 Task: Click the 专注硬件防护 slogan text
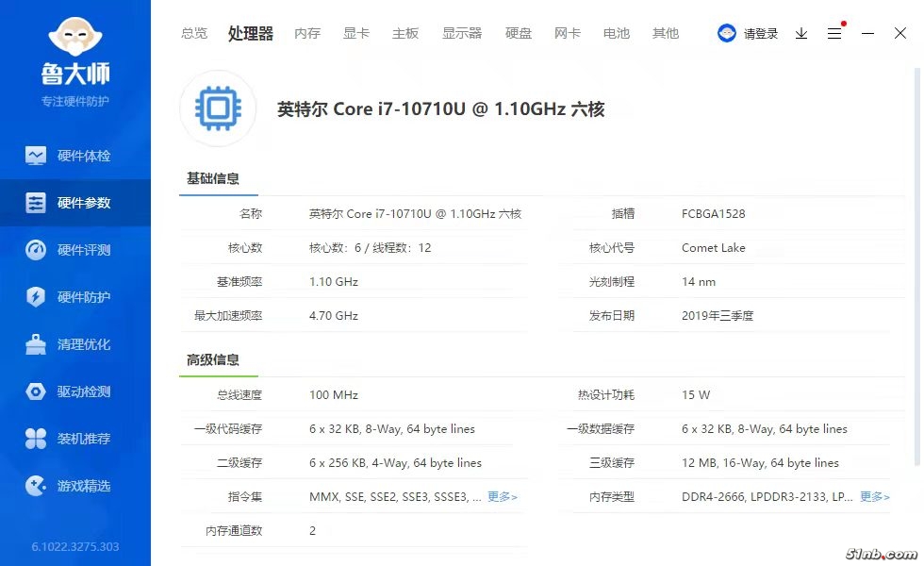tap(75, 102)
